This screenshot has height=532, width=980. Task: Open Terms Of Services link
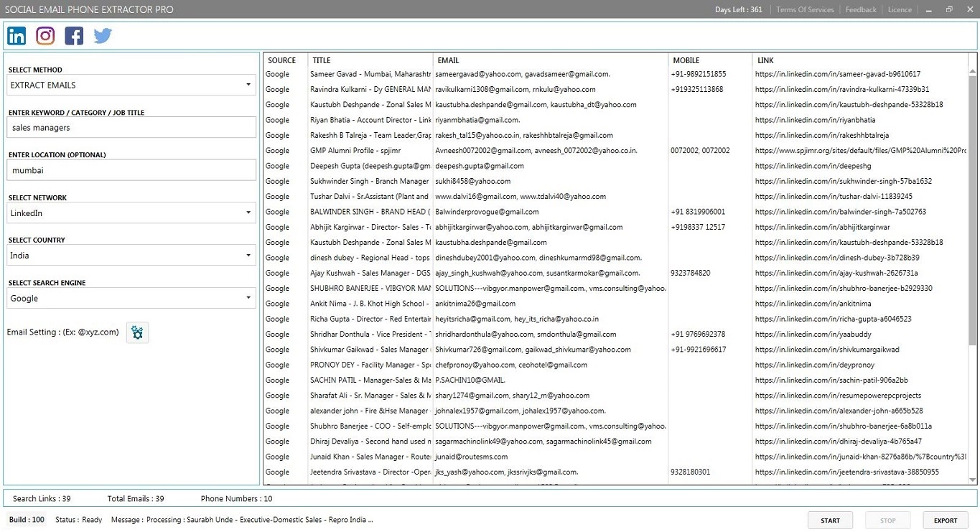point(805,10)
